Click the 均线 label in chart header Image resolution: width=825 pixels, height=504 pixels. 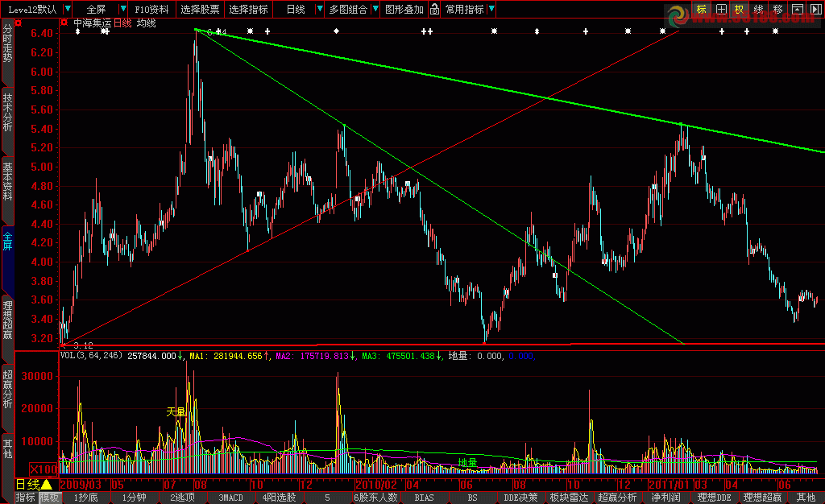coord(147,23)
